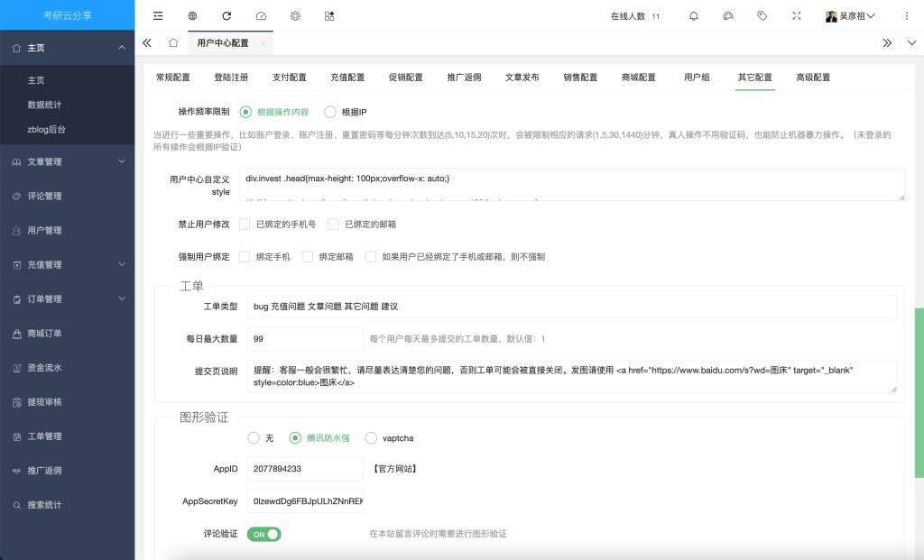The width and height of the screenshot is (924, 560).
Task: Select the 根据IP radio button
Action: (x=330, y=112)
